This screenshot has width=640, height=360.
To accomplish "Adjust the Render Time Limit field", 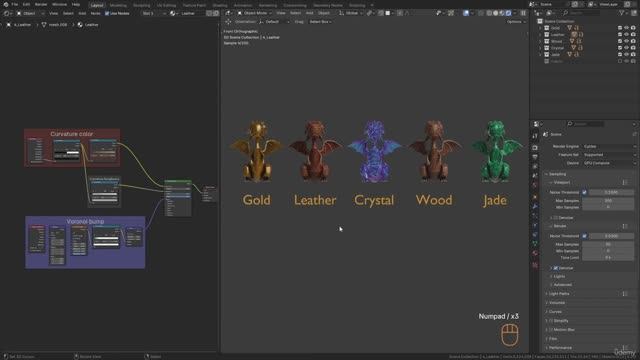I will (x=608, y=258).
